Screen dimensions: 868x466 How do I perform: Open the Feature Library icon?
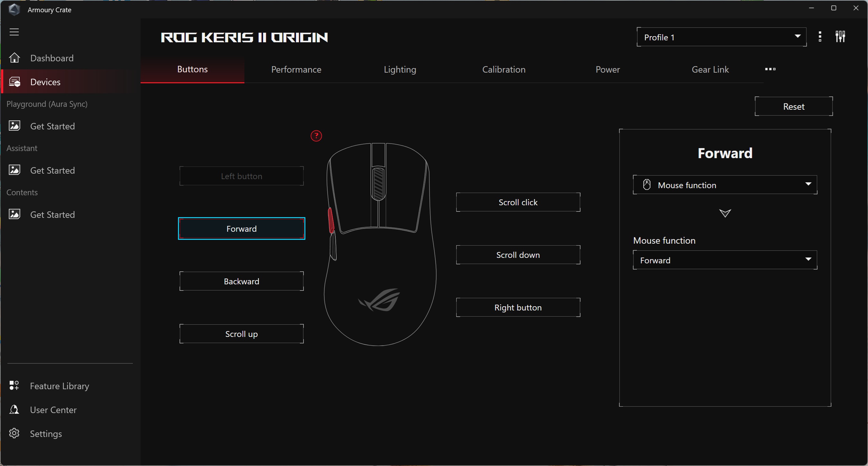pyautogui.click(x=14, y=385)
